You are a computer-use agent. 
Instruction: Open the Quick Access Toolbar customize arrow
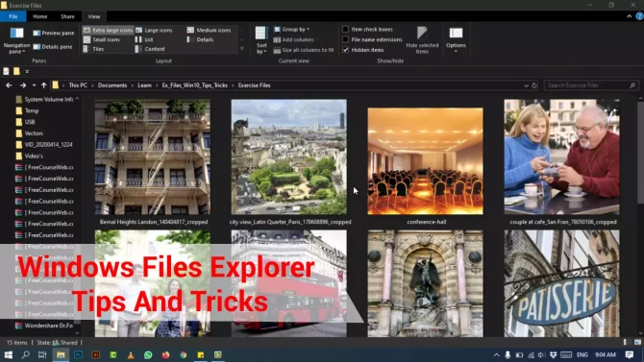point(27,71)
